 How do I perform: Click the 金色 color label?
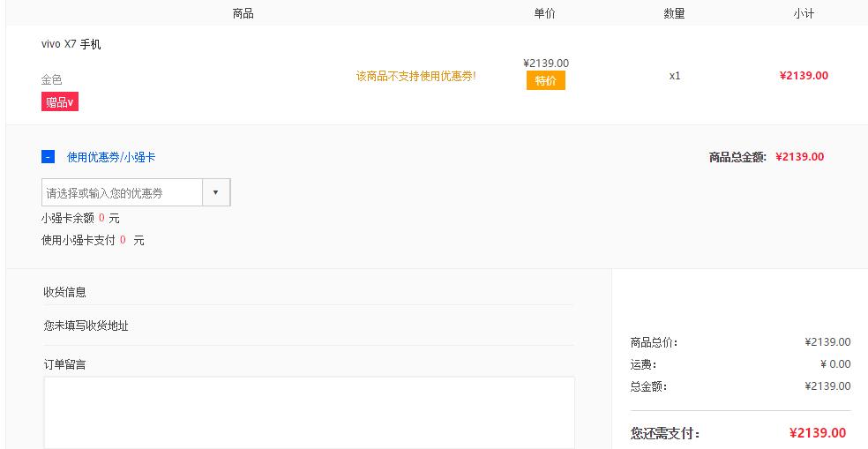pos(51,79)
